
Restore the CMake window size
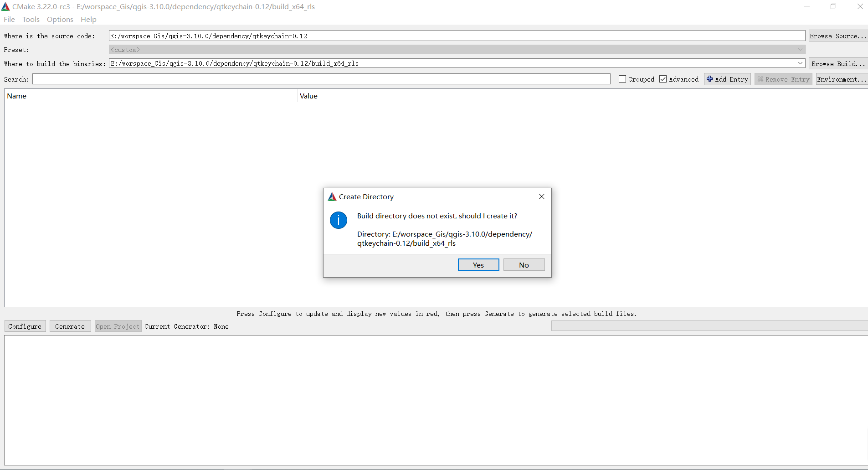pos(833,6)
